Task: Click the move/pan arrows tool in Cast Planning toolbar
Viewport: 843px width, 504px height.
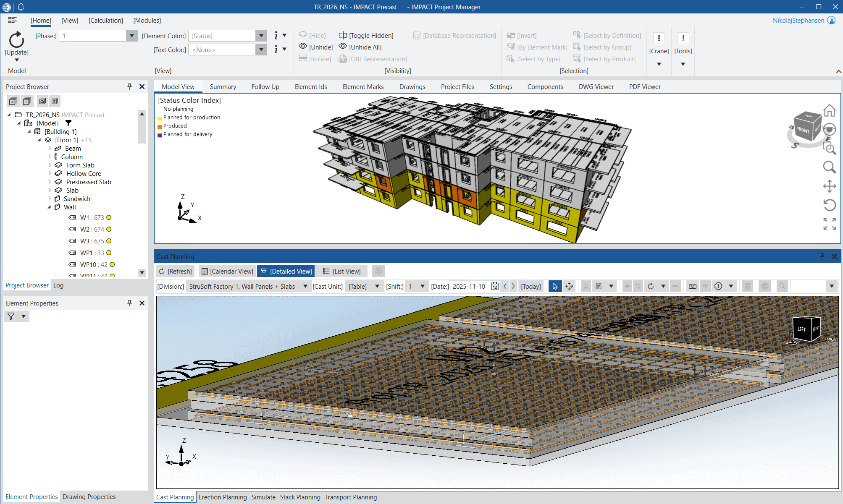Action: tap(569, 286)
